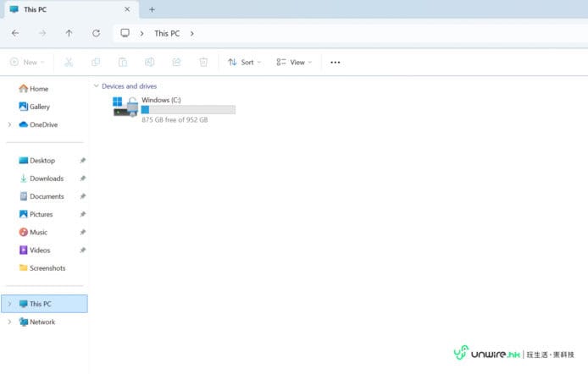Click the Paste clipboard icon

[x=123, y=62]
